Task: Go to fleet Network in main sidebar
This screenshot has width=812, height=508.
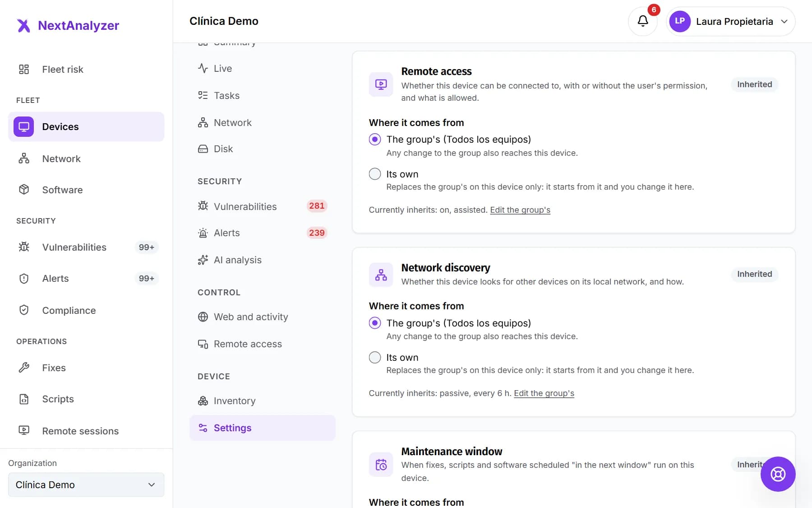Action: coord(86,158)
